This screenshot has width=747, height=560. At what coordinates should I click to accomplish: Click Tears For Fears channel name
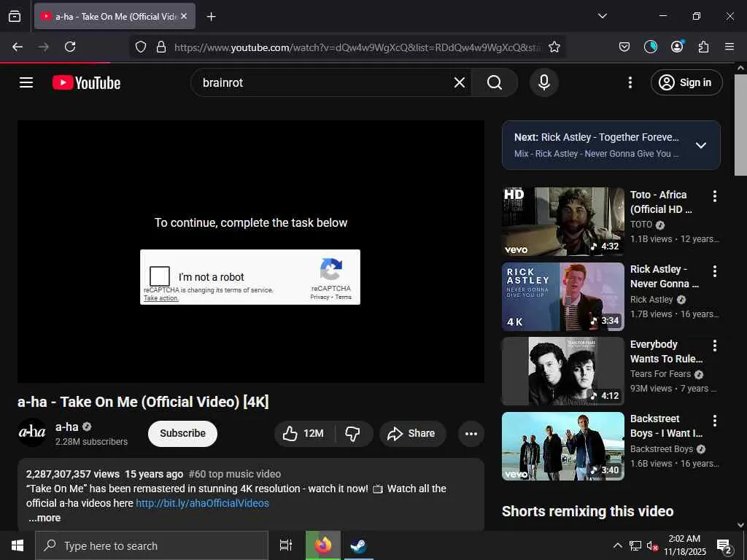click(660, 374)
